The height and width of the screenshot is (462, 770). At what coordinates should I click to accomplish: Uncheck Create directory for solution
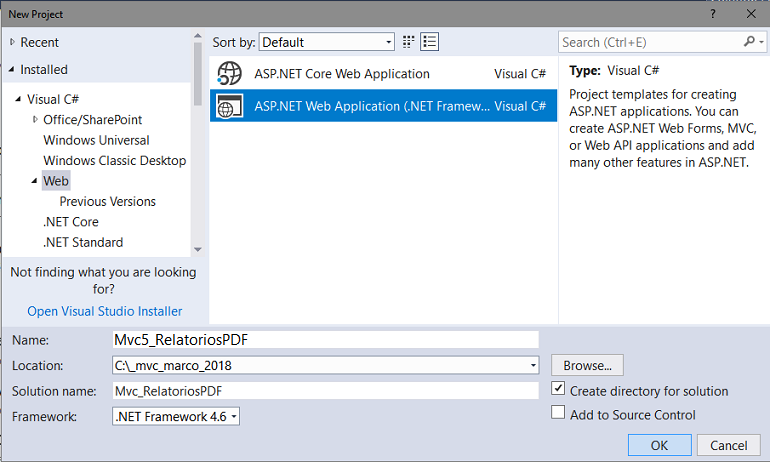coord(559,390)
